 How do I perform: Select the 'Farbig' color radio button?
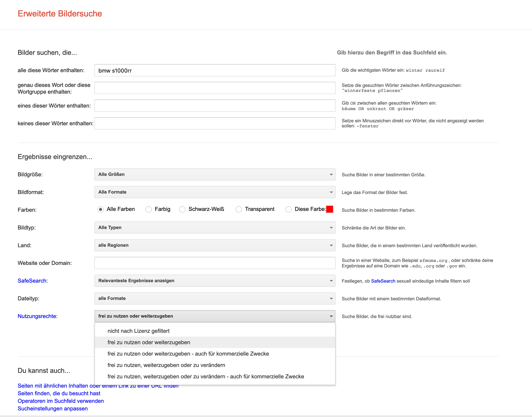(148, 209)
